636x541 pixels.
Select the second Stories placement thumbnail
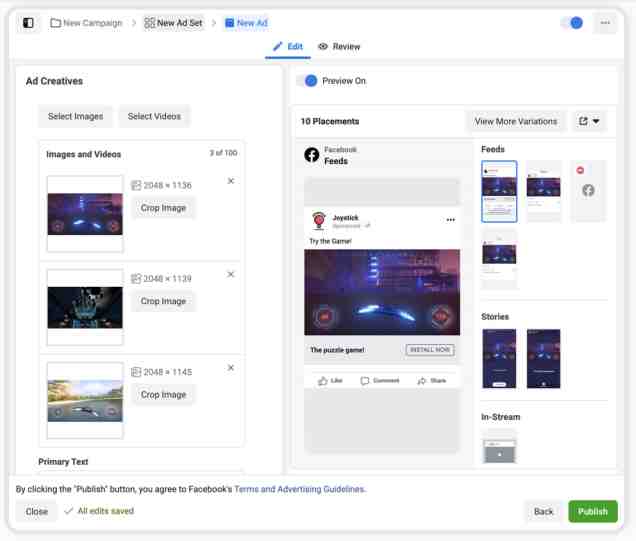pyautogui.click(x=544, y=359)
